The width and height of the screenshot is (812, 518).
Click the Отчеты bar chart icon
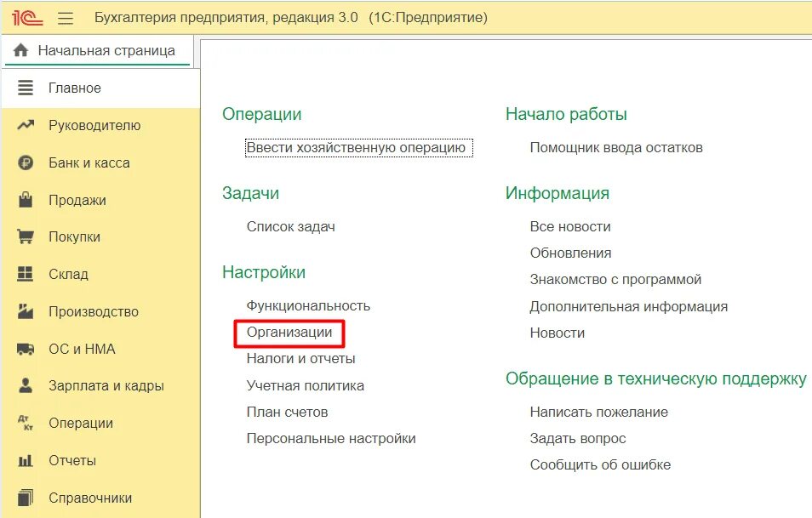point(26,460)
